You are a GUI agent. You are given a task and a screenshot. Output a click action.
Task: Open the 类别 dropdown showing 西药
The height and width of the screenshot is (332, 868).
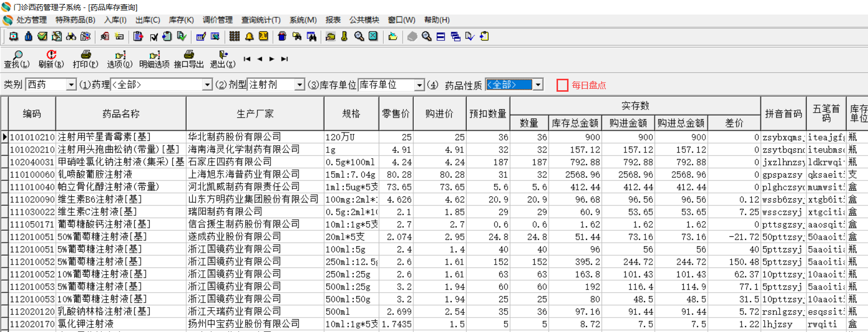click(x=71, y=85)
